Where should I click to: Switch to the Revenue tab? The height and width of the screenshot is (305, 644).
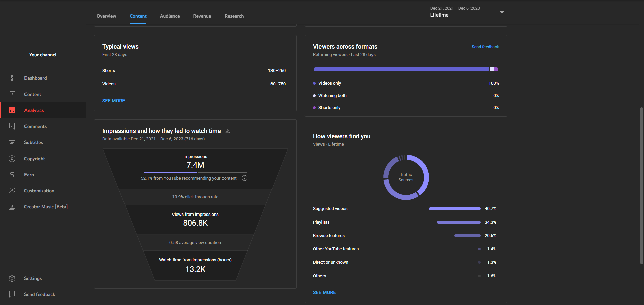pos(202,16)
